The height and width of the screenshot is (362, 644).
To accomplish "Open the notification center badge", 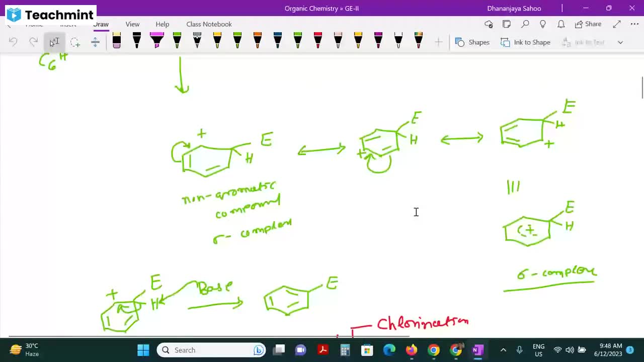I will coord(630,350).
